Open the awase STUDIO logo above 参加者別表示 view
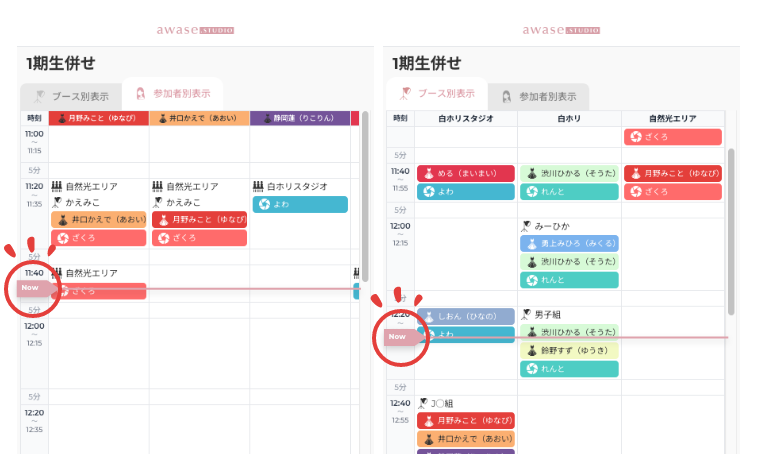757x454 pixels. [195, 30]
